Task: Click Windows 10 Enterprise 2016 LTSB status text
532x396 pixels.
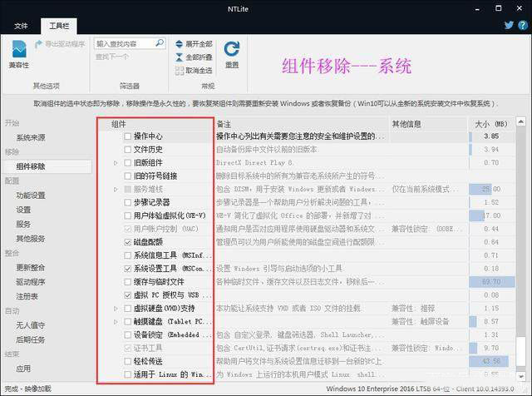Action: coord(420,389)
